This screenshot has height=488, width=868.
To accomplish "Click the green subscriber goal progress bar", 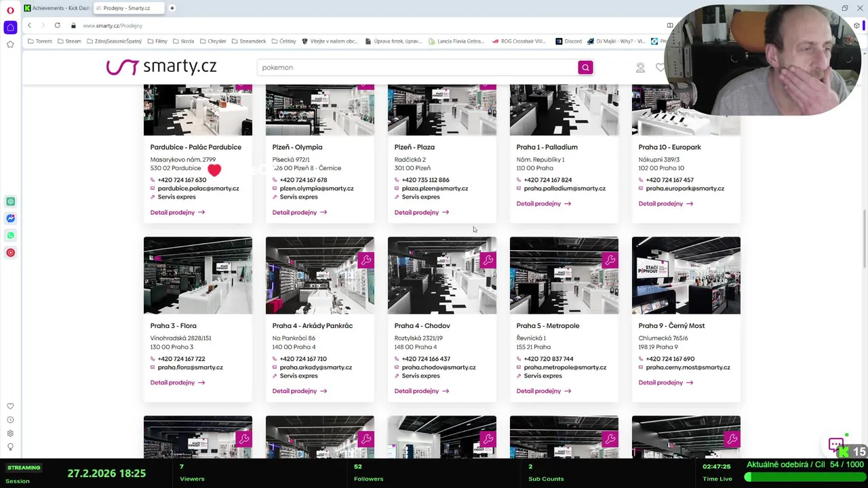I will coord(804,477).
